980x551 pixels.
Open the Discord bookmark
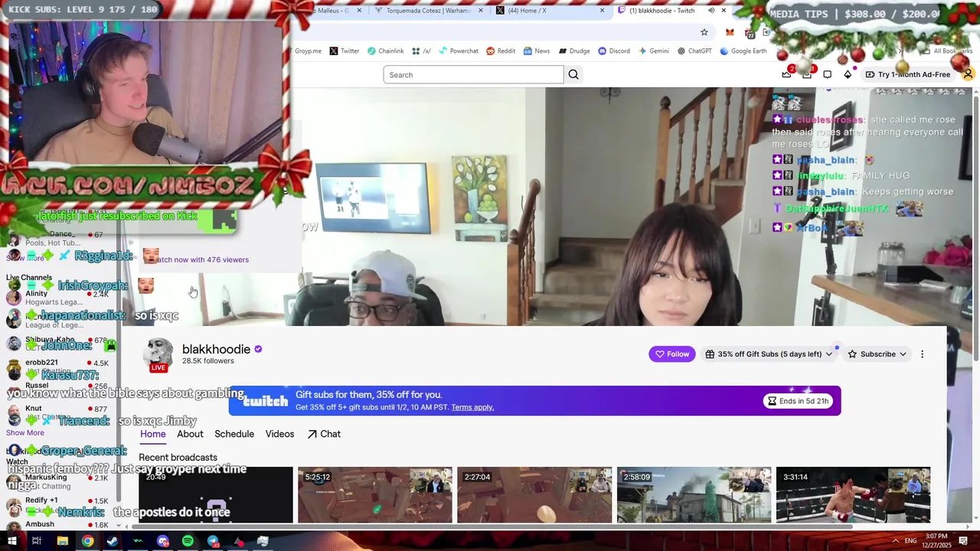tap(614, 51)
